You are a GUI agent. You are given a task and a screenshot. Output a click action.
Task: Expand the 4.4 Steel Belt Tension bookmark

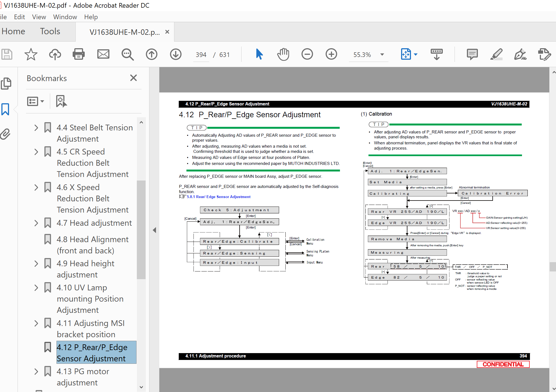click(x=36, y=128)
